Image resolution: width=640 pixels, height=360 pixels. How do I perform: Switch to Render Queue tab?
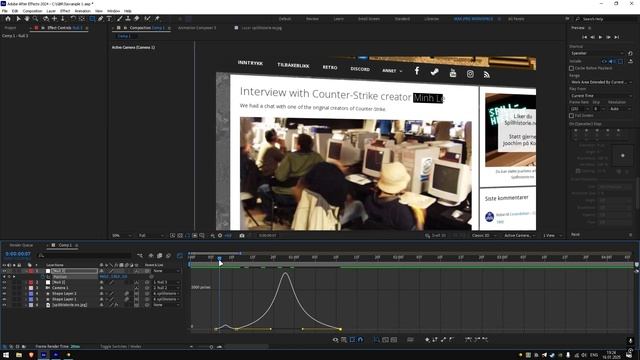point(21,245)
